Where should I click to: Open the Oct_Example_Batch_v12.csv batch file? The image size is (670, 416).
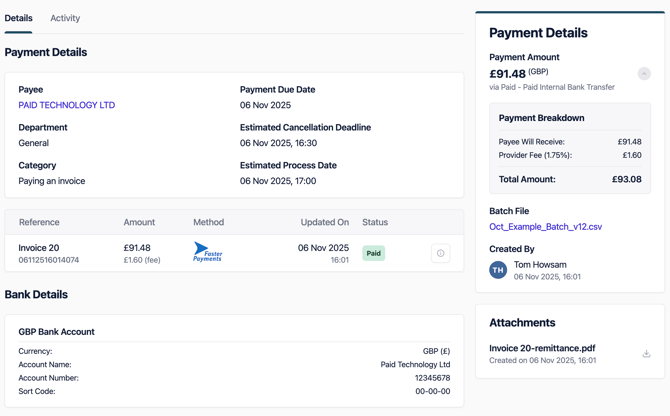click(545, 227)
